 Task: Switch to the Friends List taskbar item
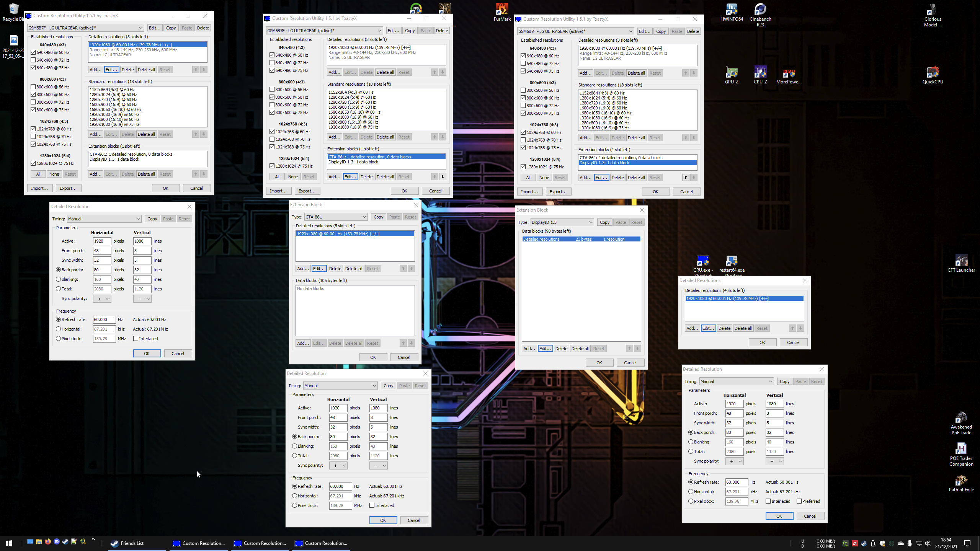[x=132, y=543]
